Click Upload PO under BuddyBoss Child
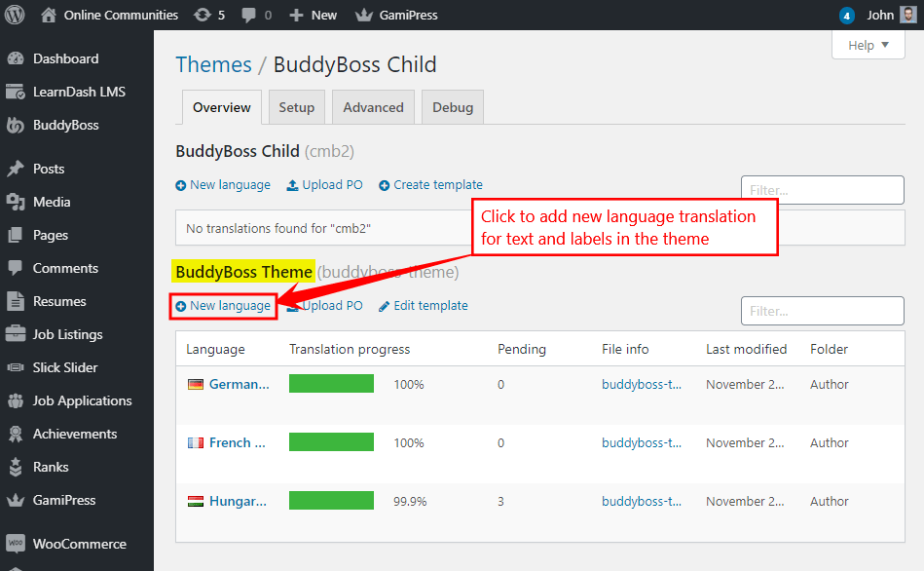This screenshot has width=924, height=571. point(324,185)
